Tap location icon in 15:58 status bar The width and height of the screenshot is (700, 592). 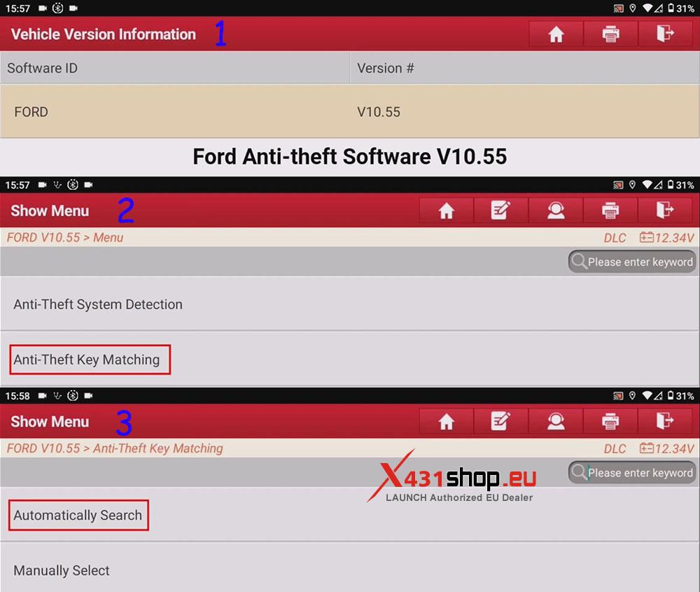632,396
